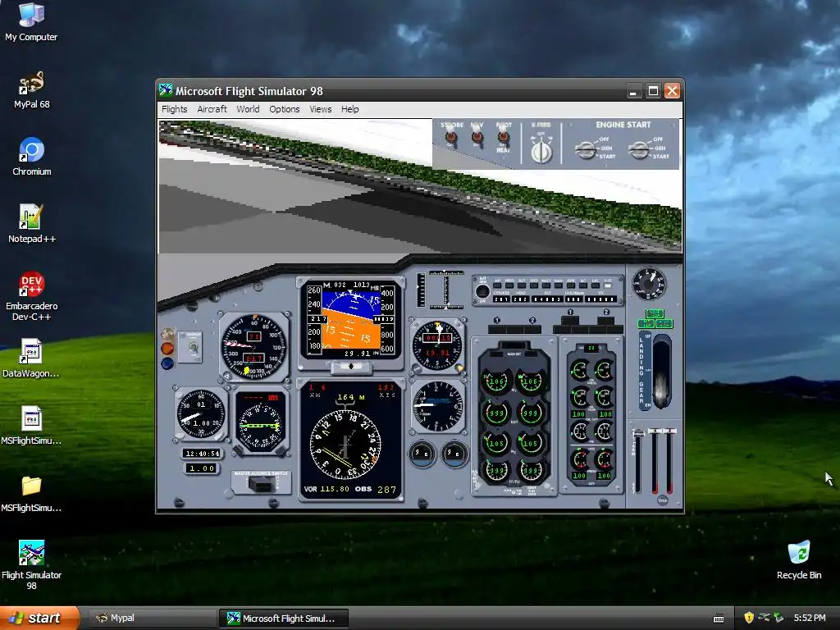Click the autopilot ALT readout
Screen dimensions: 840x630
(x=547, y=299)
